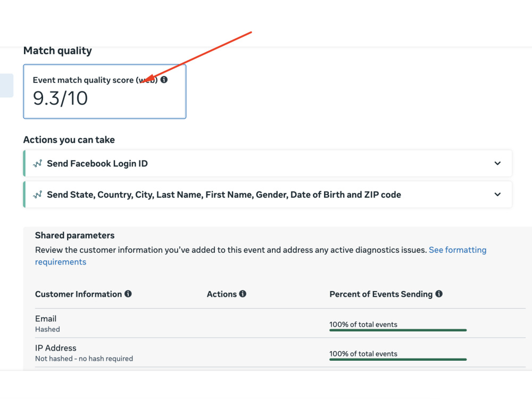Screen dimensions: 532x399
Task: Click the IP Address progress bar
Action: (398, 359)
